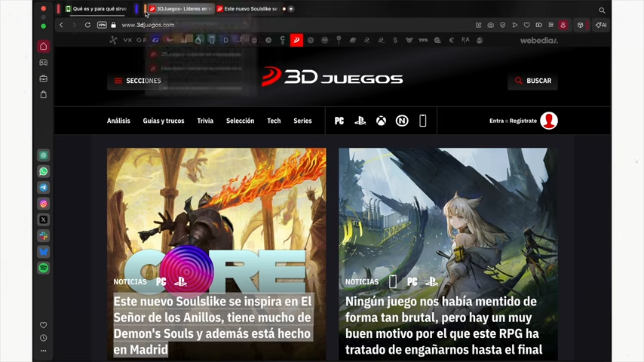Filter by PC platform in nav bar

pyautogui.click(x=339, y=121)
